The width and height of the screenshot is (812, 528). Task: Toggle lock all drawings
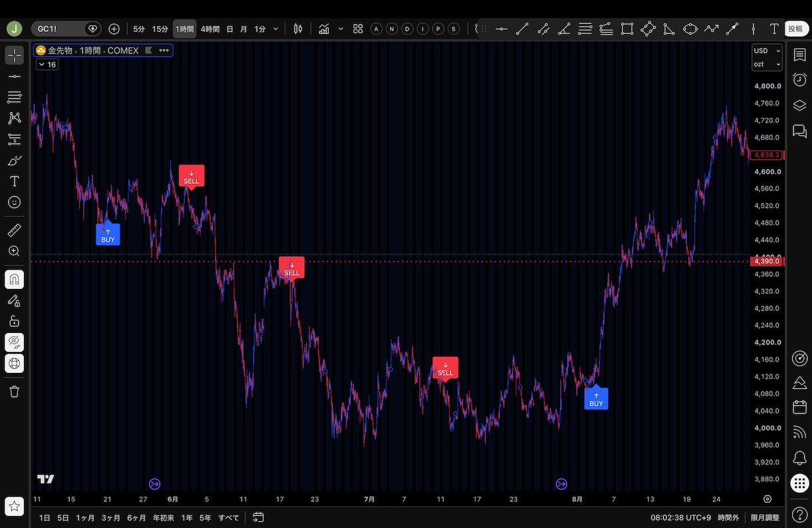click(14, 321)
